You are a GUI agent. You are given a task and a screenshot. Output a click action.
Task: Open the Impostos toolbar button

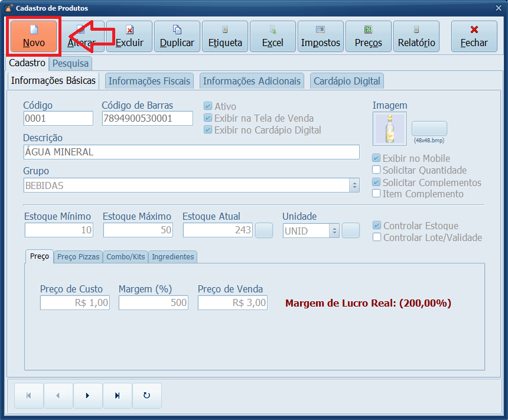click(x=320, y=36)
